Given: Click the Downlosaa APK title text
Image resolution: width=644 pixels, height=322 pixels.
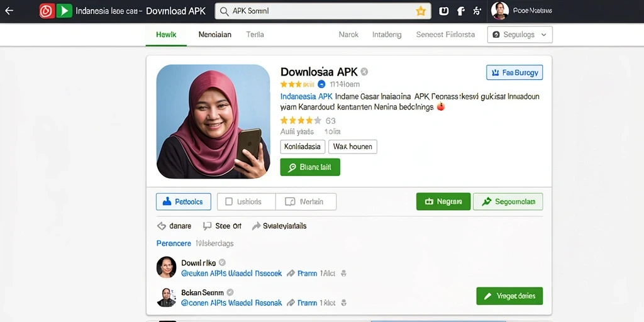Looking at the screenshot, I should click(319, 72).
